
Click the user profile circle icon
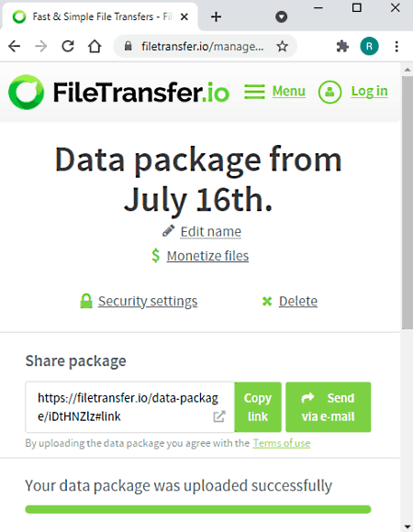pos(329,92)
